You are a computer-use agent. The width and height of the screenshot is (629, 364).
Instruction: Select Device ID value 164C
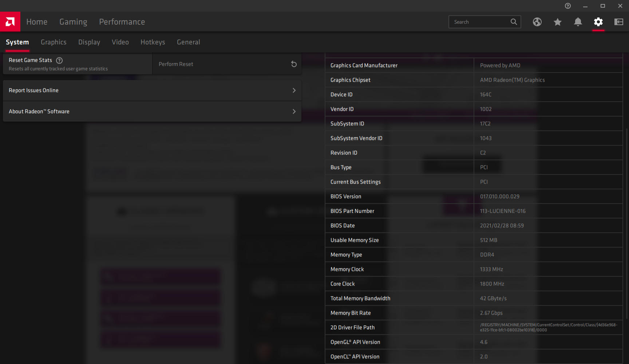click(486, 95)
